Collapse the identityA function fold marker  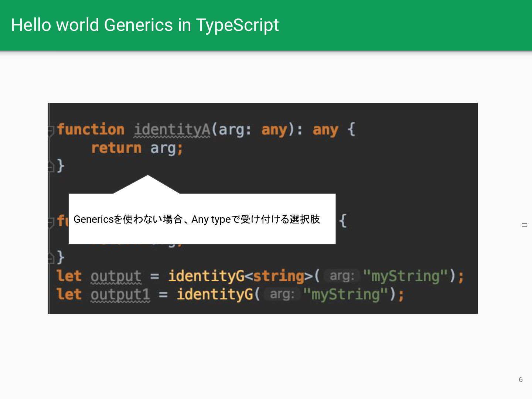(51, 130)
